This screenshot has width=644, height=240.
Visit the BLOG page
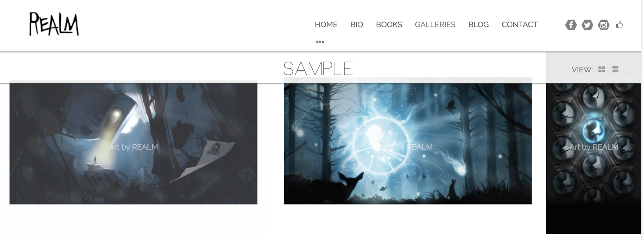coord(479,25)
